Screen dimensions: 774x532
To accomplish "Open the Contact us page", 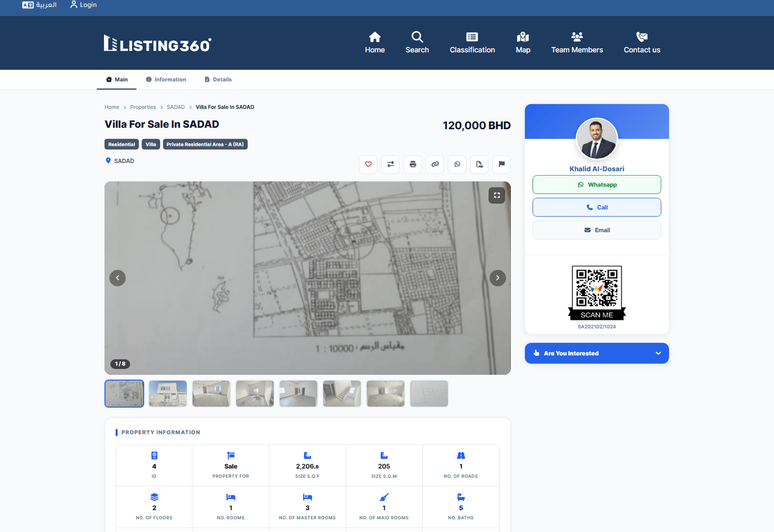I will [642, 43].
